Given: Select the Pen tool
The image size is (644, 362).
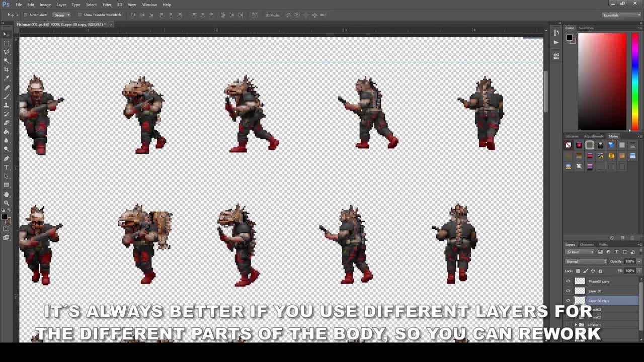Looking at the screenshot, I should (x=7, y=158).
